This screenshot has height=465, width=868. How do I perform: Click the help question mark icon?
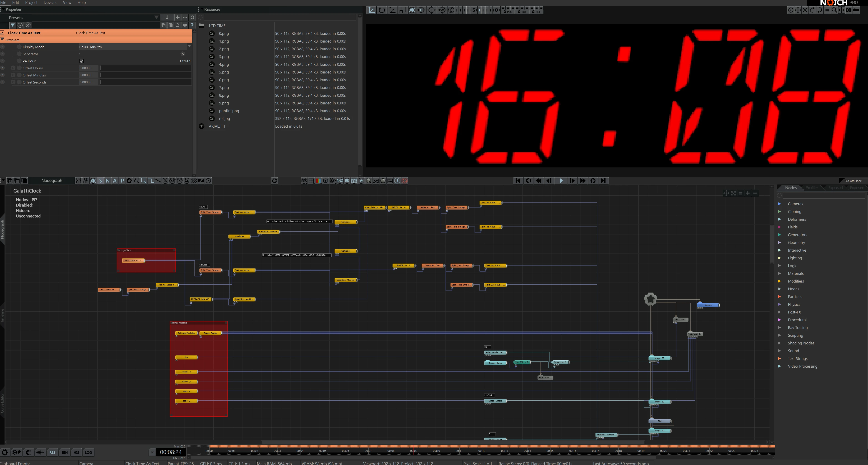(192, 25)
